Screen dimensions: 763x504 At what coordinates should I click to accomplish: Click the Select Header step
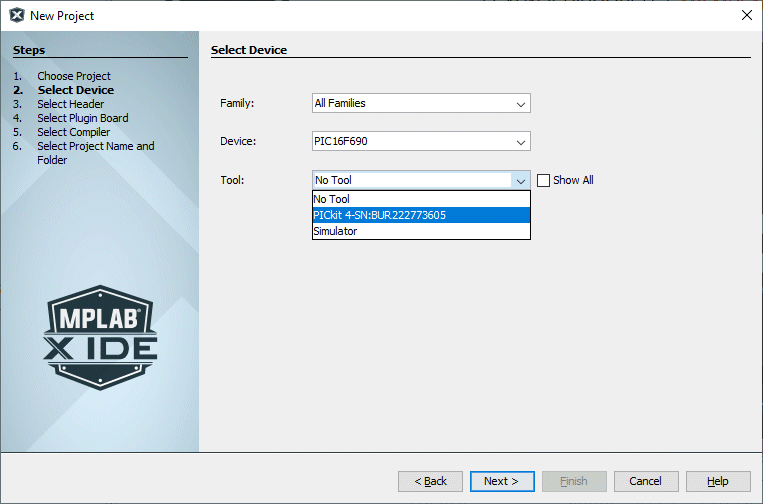click(x=71, y=104)
